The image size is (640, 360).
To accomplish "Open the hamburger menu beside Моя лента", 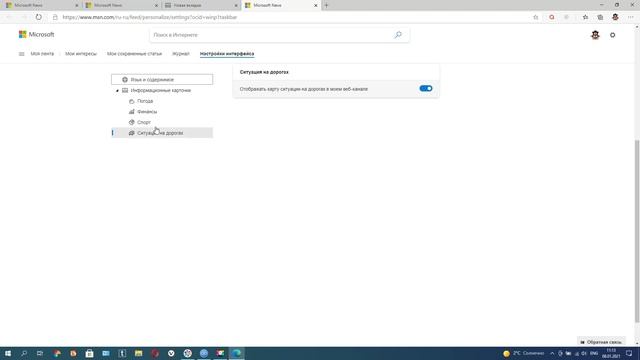I will tap(22, 54).
